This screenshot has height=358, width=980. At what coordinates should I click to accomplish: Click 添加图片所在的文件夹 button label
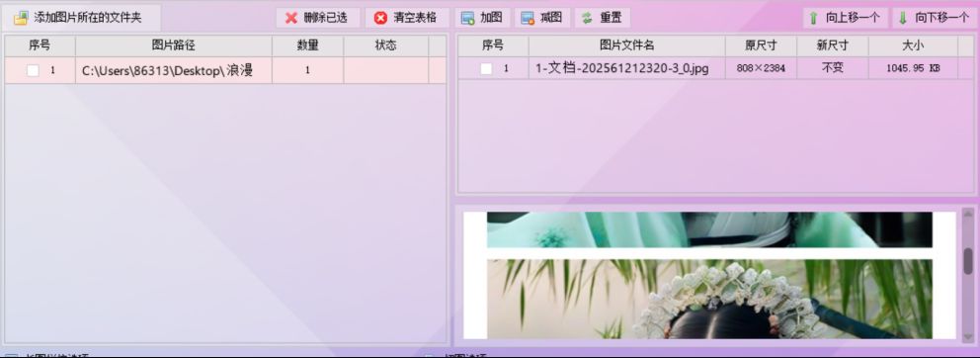pos(88,18)
